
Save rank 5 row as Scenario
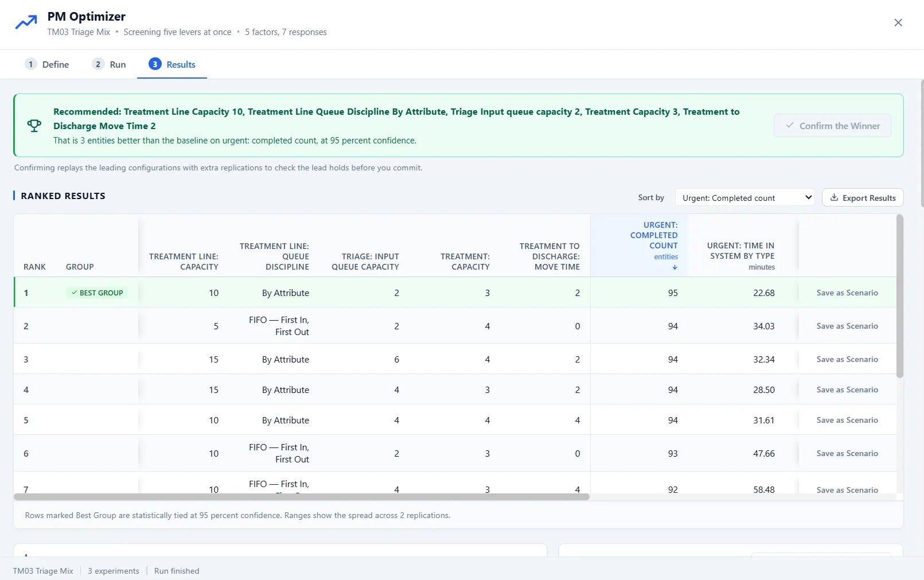[847, 420]
